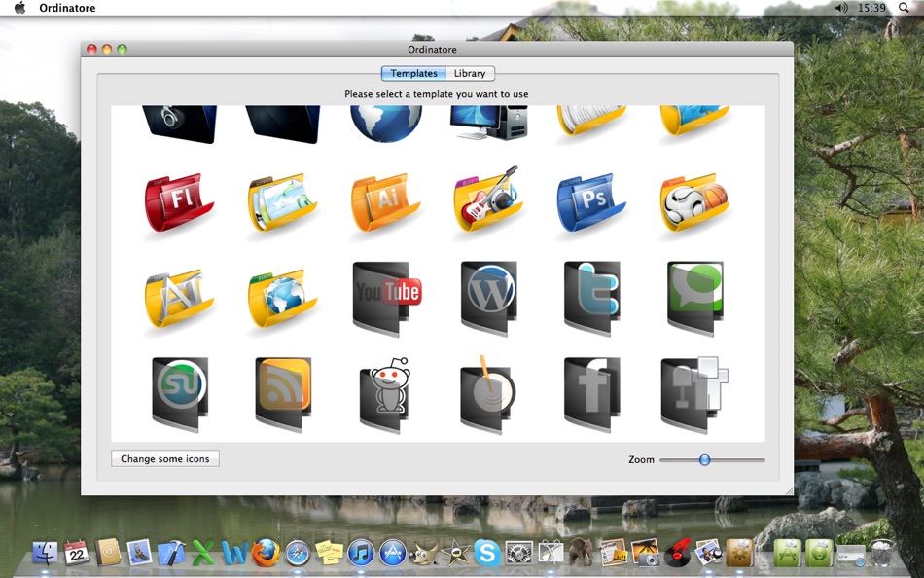Open the Trash in the Dock
The height and width of the screenshot is (578, 924).
pos(883,554)
